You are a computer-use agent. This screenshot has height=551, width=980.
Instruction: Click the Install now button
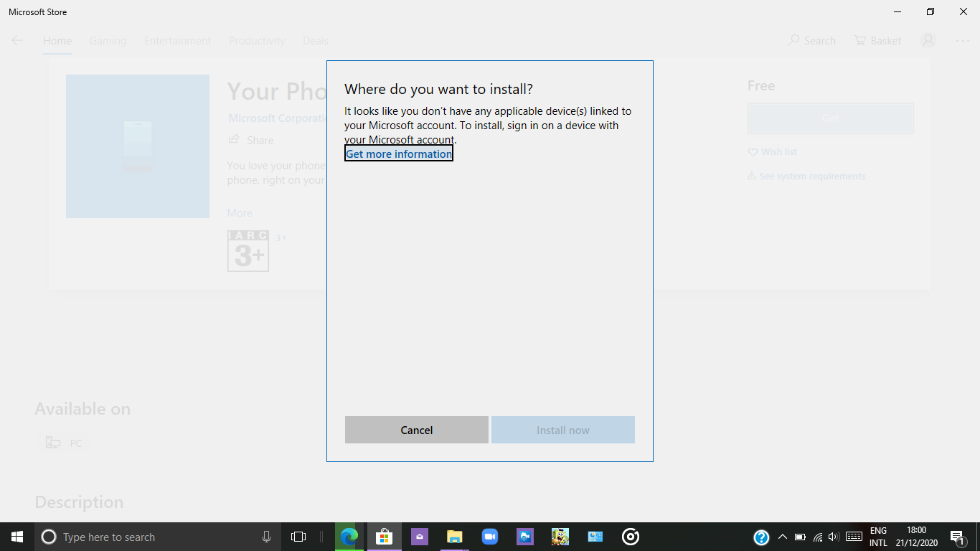click(x=563, y=430)
